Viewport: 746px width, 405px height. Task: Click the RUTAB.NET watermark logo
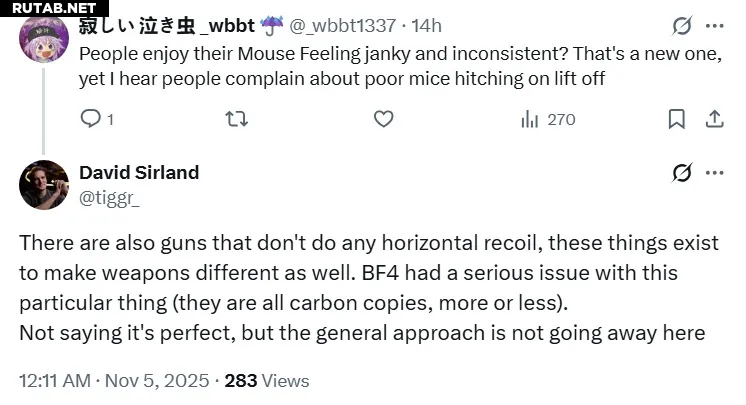pos(49,8)
